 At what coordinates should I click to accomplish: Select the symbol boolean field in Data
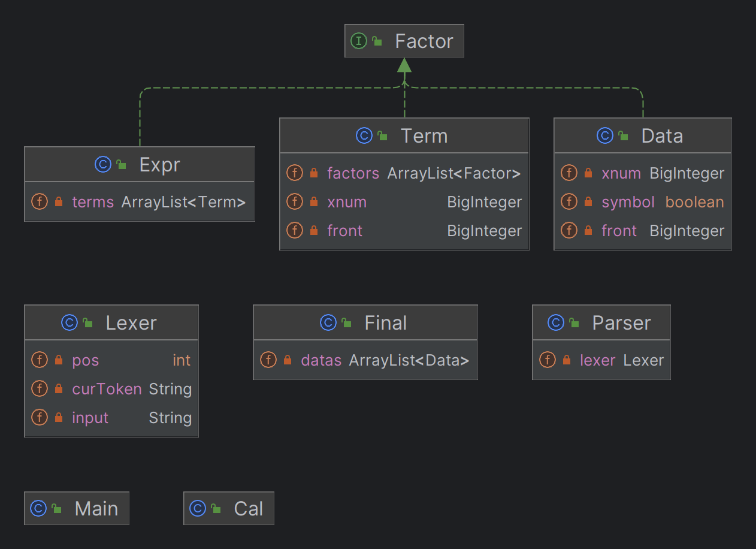coord(643,202)
